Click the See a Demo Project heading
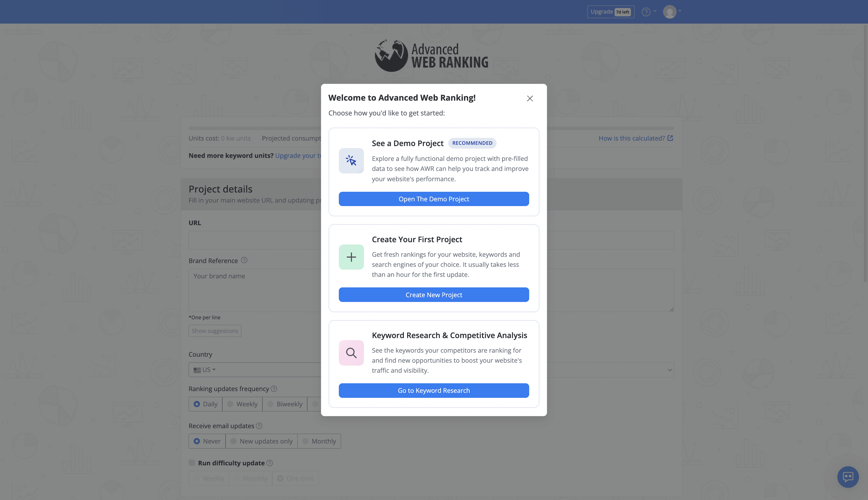868x500 pixels. pyautogui.click(x=408, y=143)
